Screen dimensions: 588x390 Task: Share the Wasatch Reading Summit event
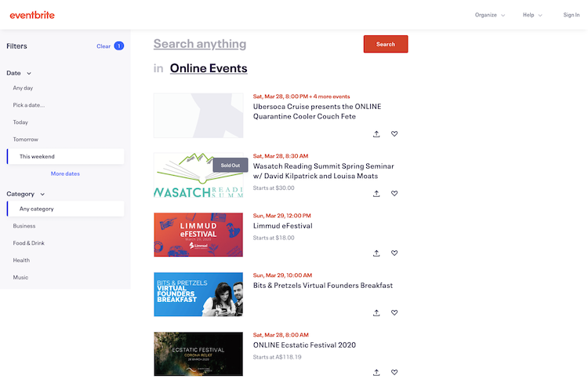pos(376,194)
